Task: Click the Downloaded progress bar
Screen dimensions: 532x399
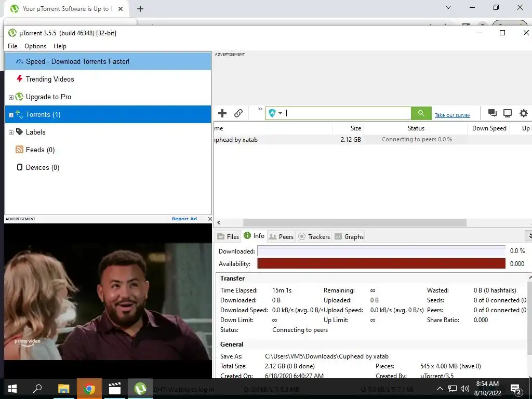Action: pyautogui.click(x=381, y=251)
